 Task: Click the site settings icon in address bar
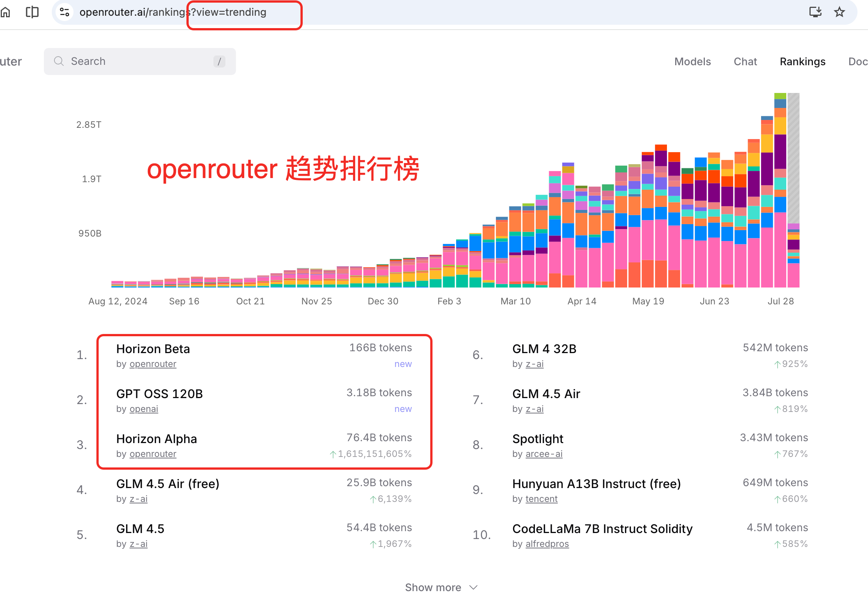pyautogui.click(x=65, y=12)
